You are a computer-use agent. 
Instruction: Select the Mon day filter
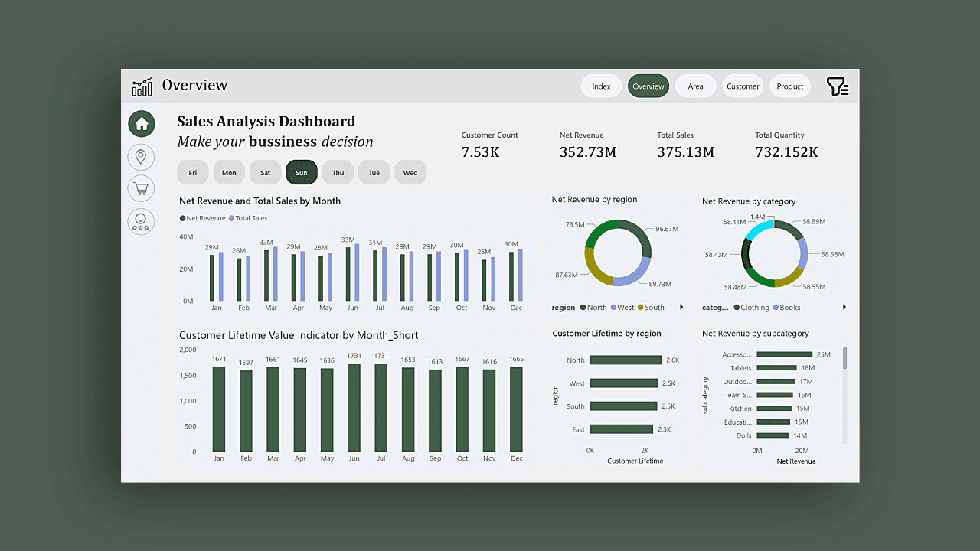(x=229, y=172)
